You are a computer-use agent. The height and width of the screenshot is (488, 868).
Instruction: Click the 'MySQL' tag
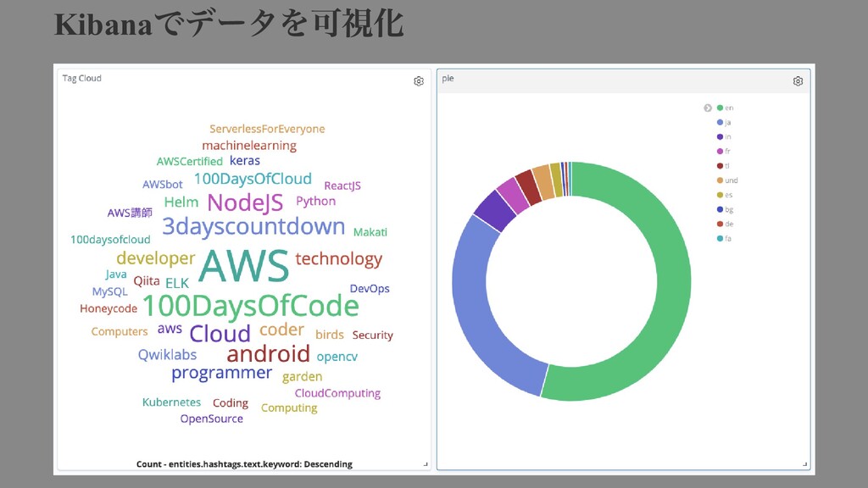pyautogui.click(x=109, y=292)
